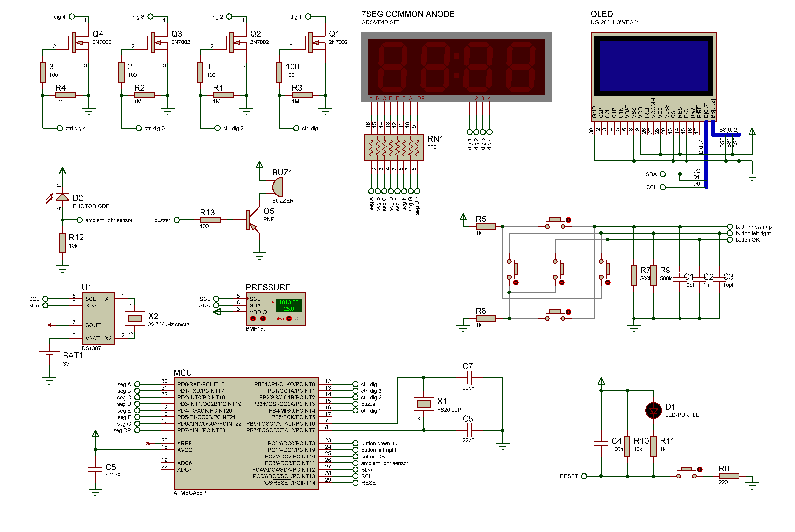Click the '32.768kHz crystal' label
The width and height of the screenshot is (795, 532).
[169, 324]
